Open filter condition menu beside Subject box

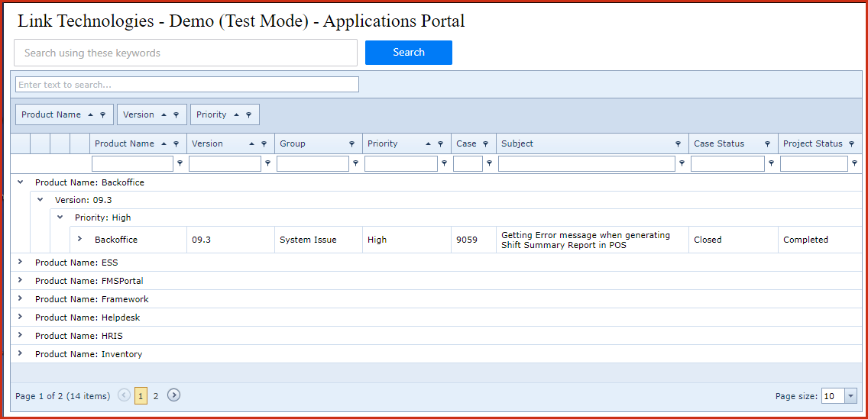click(x=682, y=163)
